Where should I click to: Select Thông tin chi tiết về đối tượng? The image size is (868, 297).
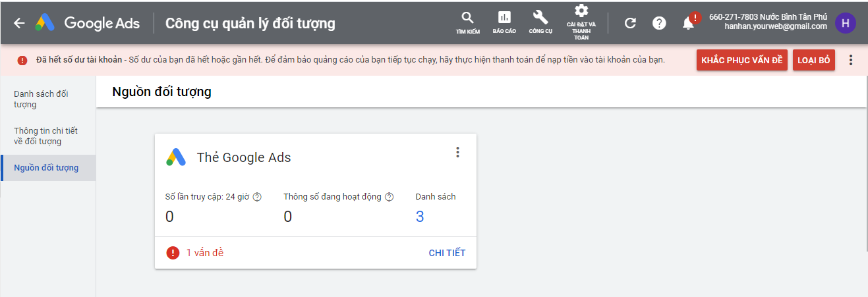click(x=46, y=136)
